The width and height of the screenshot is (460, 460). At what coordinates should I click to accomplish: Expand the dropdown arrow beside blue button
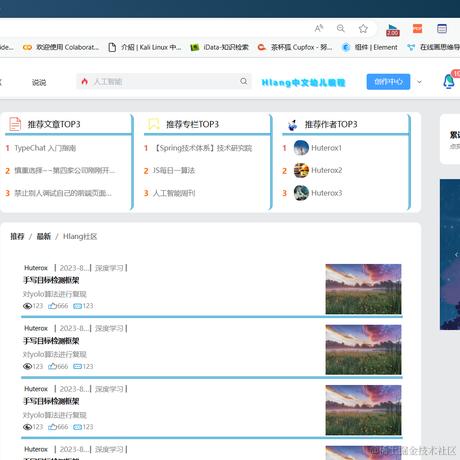419,82
